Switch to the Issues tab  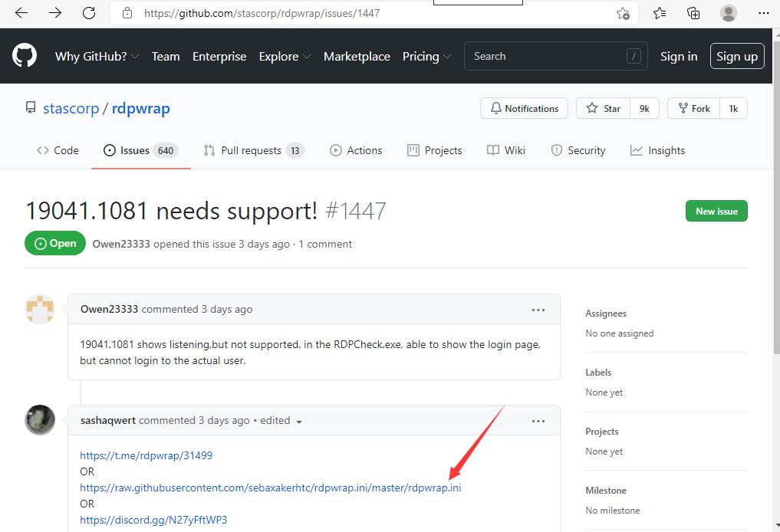pyautogui.click(x=141, y=150)
